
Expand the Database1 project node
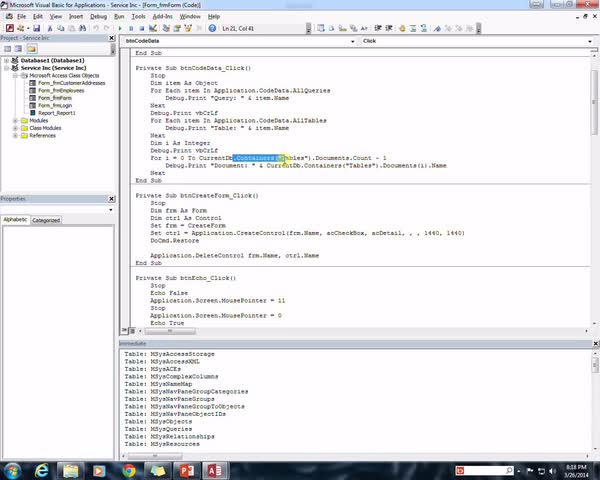point(6,60)
